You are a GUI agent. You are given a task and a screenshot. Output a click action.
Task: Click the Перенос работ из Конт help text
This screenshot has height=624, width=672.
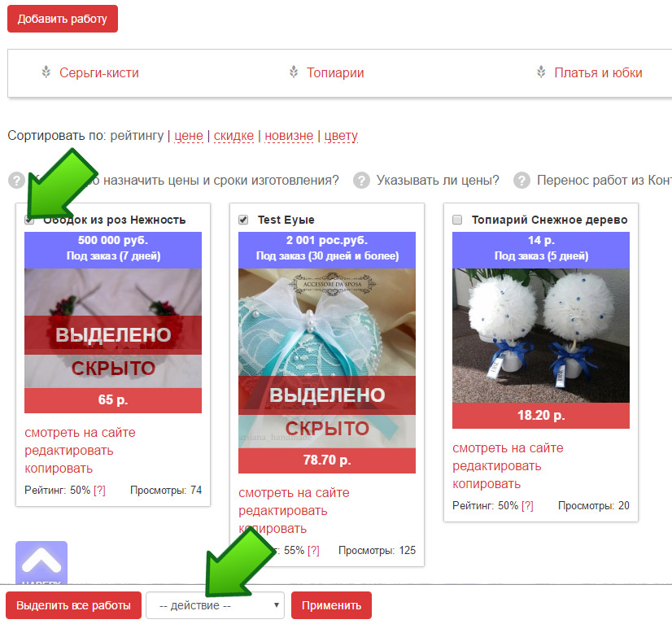[604, 181]
